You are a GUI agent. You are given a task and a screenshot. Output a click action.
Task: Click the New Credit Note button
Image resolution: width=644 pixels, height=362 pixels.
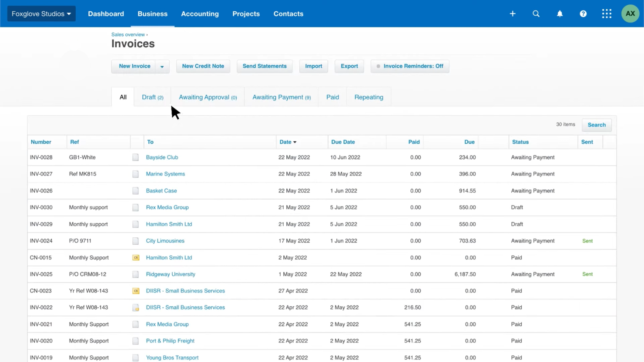[203, 66]
